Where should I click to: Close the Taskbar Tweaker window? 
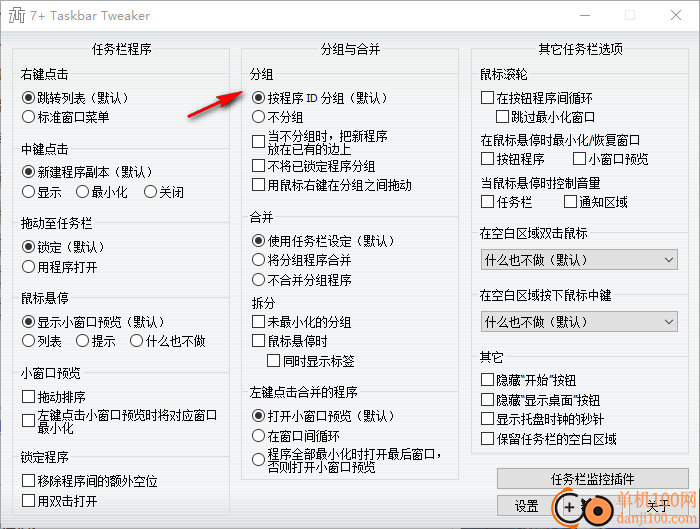(x=676, y=15)
